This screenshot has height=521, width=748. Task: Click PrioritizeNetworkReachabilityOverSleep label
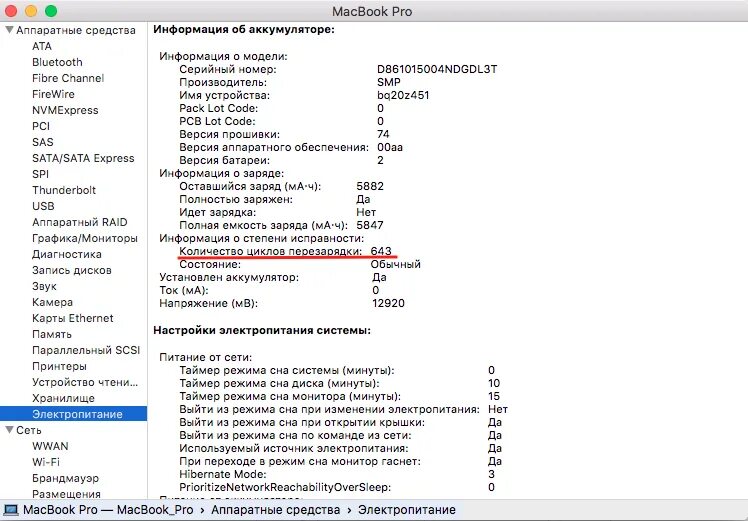285,487
